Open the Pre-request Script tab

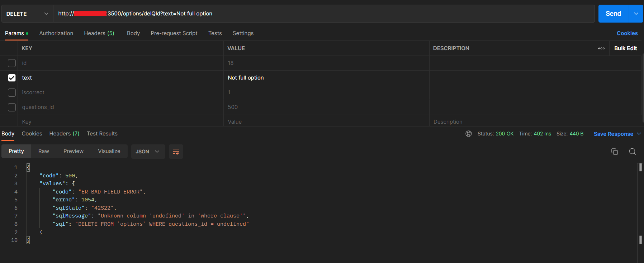pos(174,33)
